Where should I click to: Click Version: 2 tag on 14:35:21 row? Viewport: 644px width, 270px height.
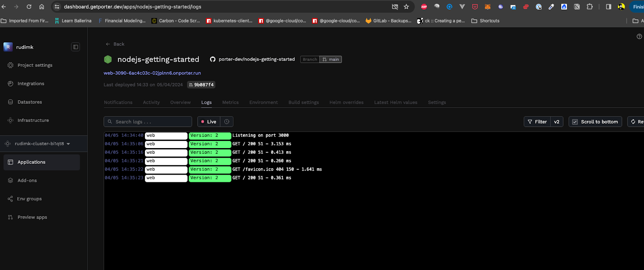(210, 161)
